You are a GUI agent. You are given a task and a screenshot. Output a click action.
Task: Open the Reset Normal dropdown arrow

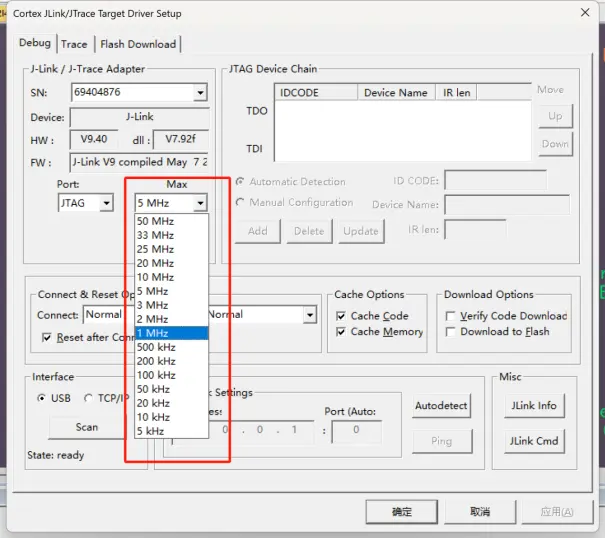pyautogui.click(x=310, y=315)
